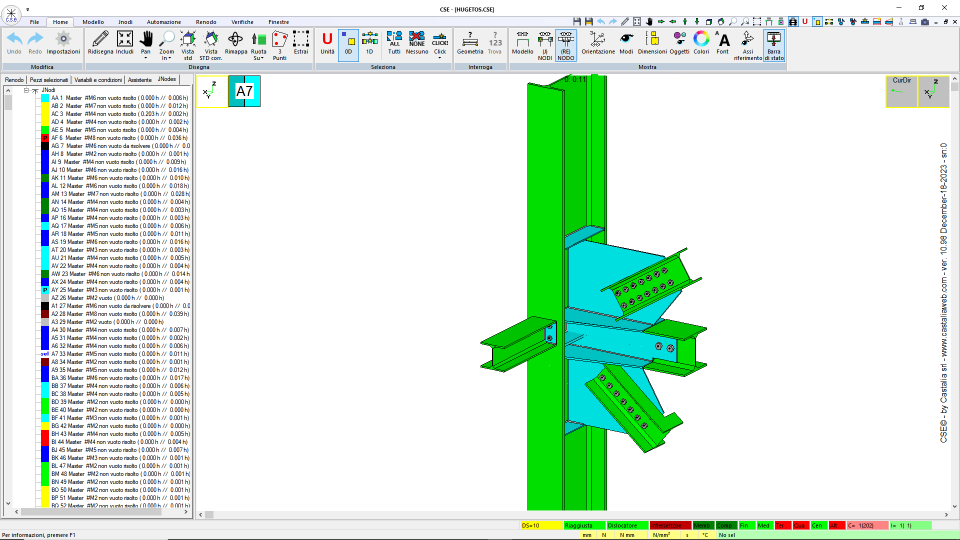Click the Dimensioni icon
This screenshot has width=960, height=540.
652,40
